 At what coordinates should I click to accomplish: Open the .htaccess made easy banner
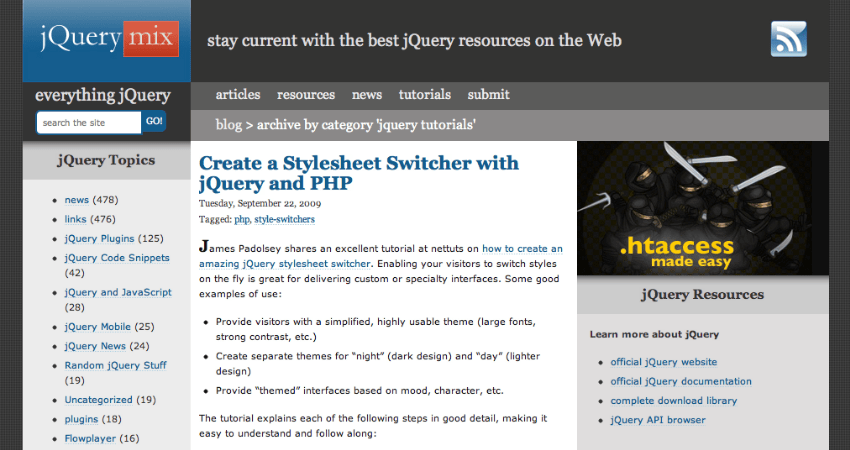703,208
